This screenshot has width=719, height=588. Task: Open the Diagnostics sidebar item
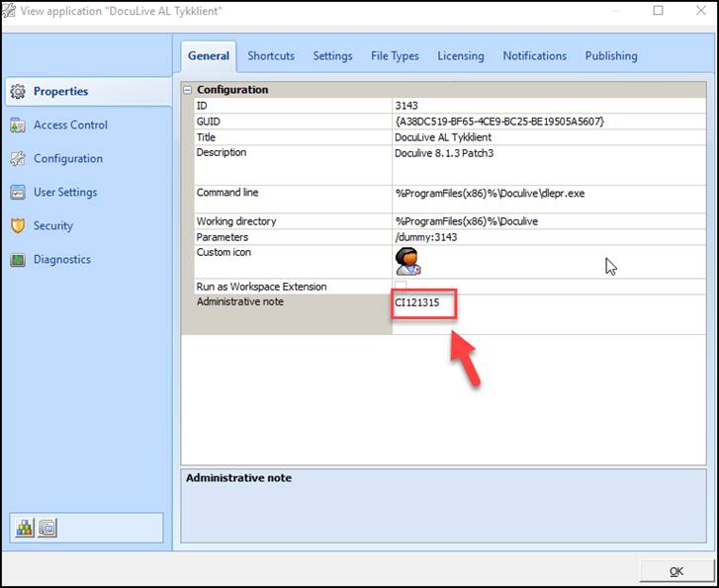pos(61,260)
